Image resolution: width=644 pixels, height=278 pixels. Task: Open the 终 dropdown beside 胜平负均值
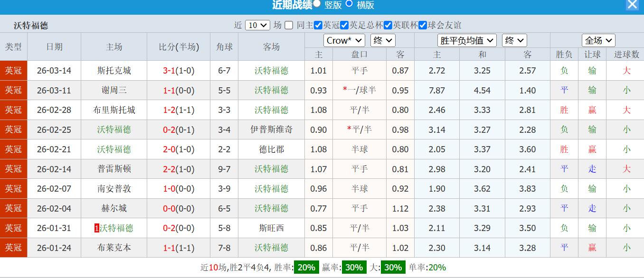point(514,40)
